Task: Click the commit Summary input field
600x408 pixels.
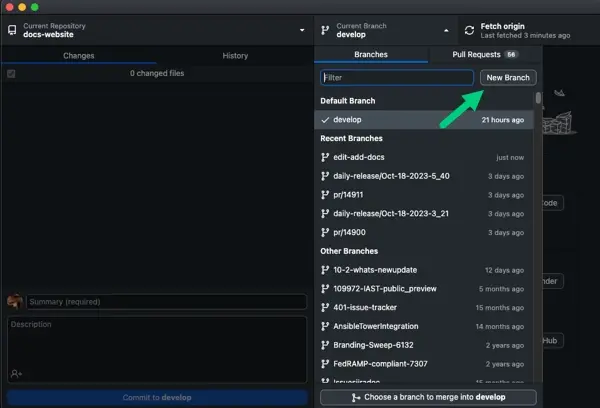Action: point(166,302)
